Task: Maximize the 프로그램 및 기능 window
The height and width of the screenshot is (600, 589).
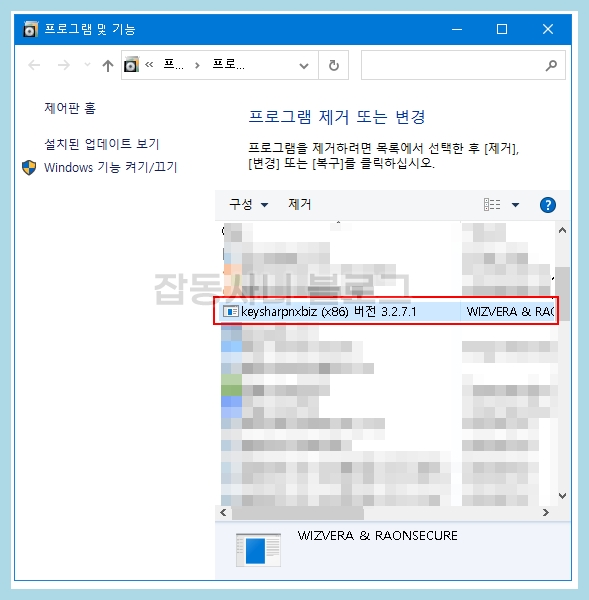Action: 502,29
